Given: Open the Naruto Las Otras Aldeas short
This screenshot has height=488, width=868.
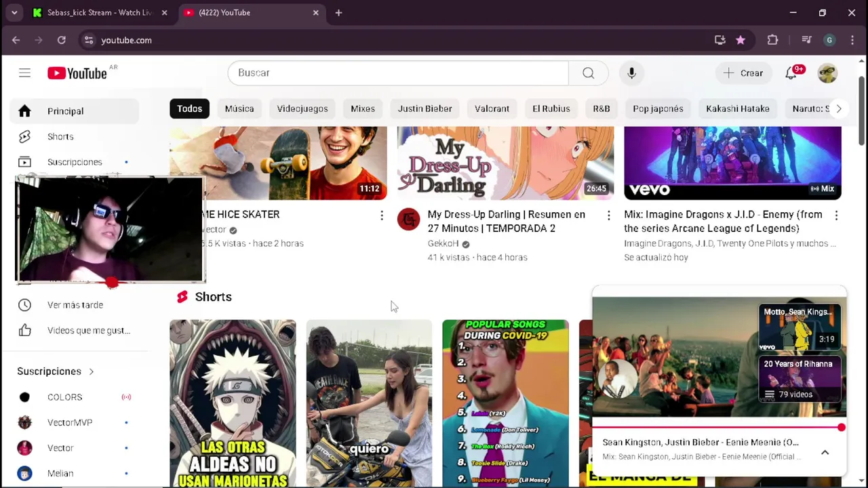Looking at the screenshot, I should pyautogui.click(x=233, y=403).
